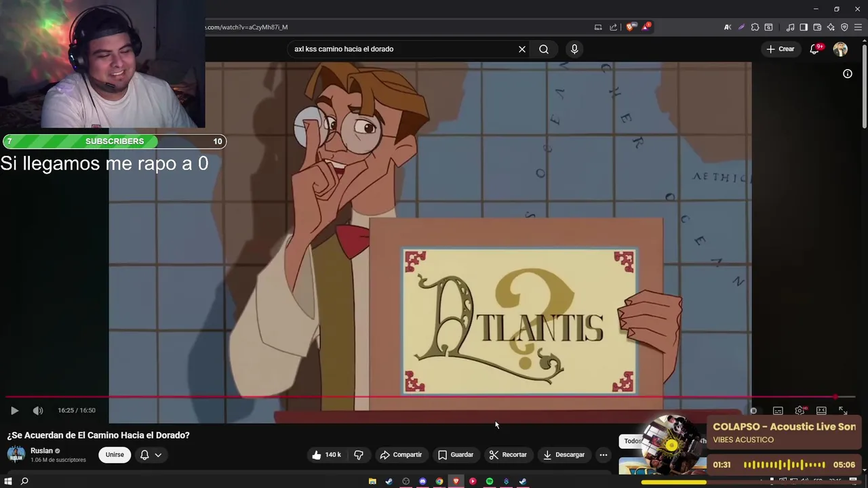Click the purple feather extension icon
Screen dimensions: 868x488
741,27
